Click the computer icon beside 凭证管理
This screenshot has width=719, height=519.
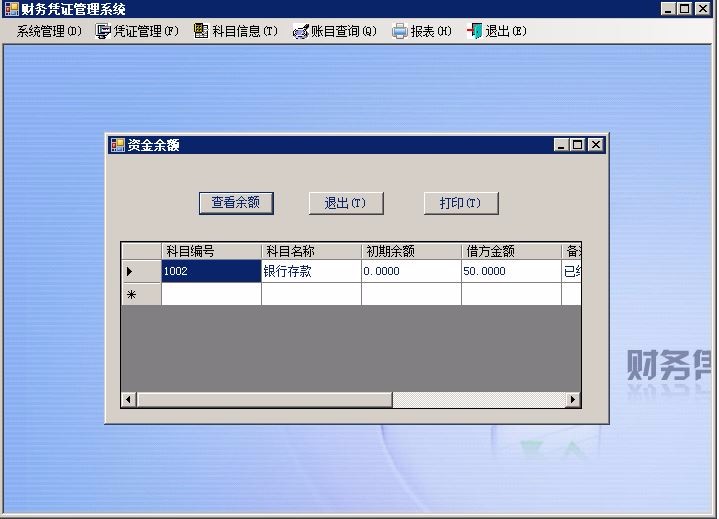103,31
